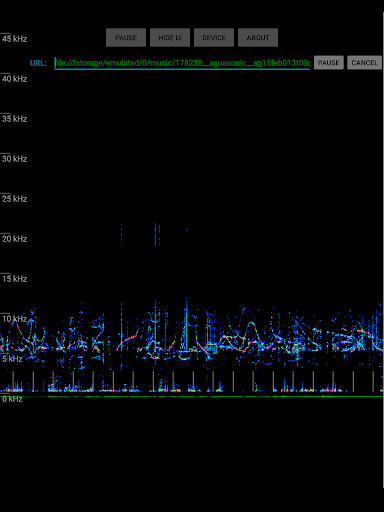
Task: Tap the 25 kHz axis label
Action: click(x=14, y=199)
